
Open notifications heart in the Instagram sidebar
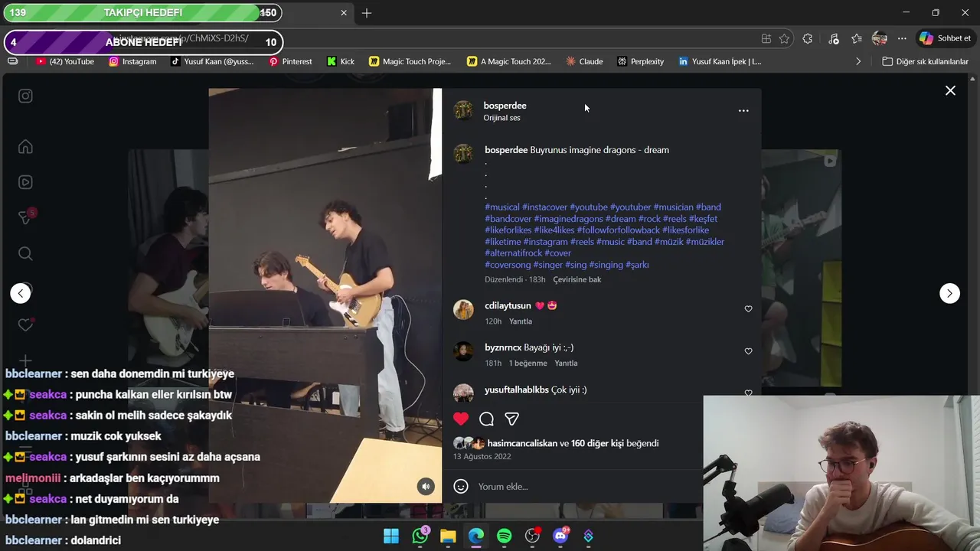click(25, 324)
